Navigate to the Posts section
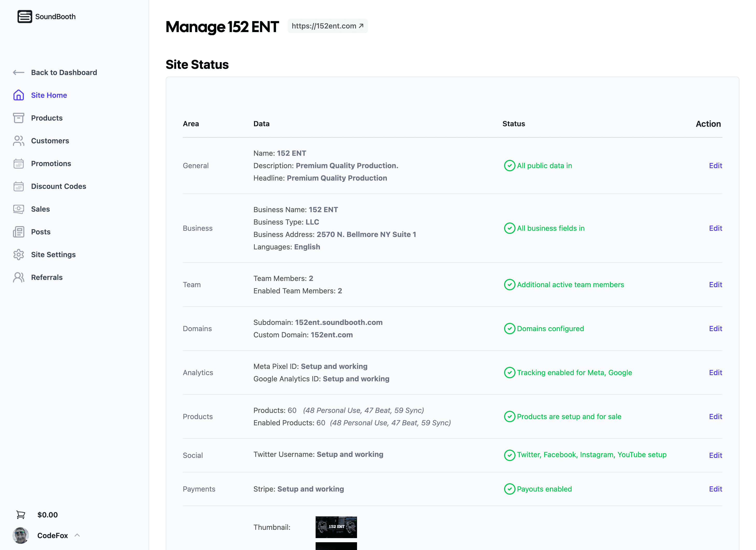 (41, 232)
